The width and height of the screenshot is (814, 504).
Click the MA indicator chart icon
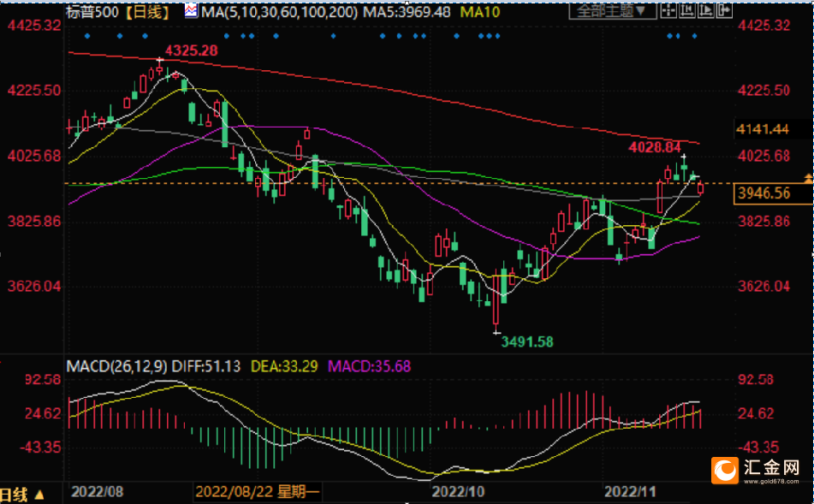pos(191,11)
